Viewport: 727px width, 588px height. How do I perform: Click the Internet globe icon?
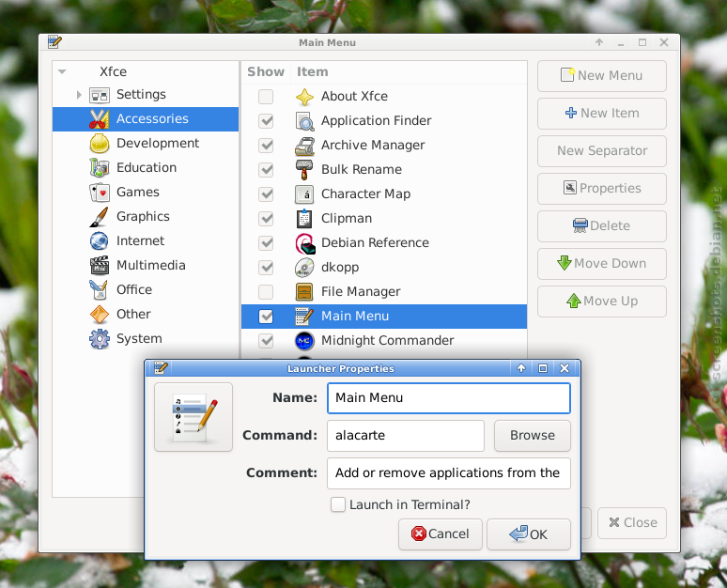pos(100,241)
